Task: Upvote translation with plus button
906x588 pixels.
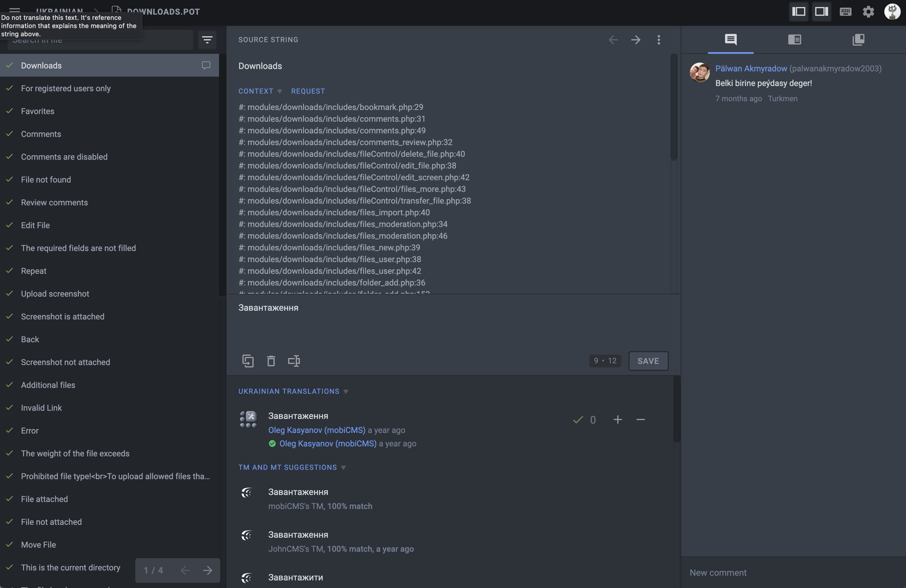Action: point(617,419)
